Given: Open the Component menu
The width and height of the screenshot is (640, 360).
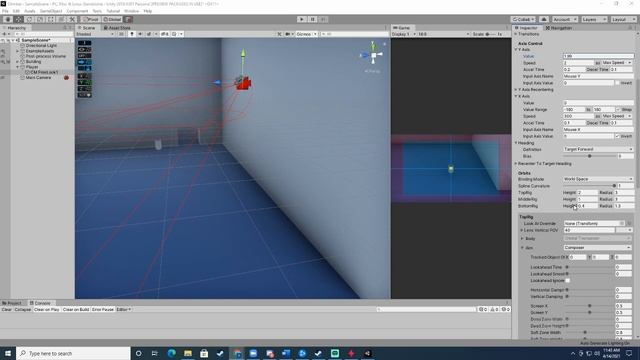Looking at the screenshot, I should pyautogui.click(x=77, y=11).
